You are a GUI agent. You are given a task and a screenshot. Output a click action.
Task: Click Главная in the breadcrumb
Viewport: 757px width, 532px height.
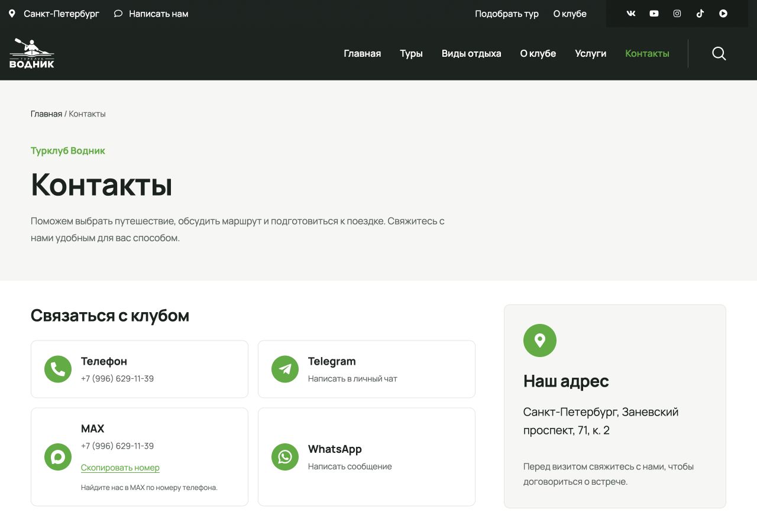coord(46,113)
